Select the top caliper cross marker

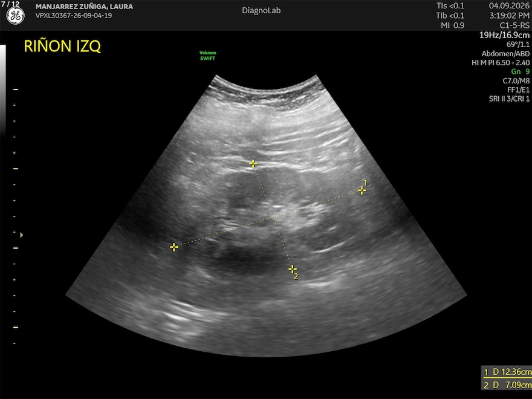(x=253, y=164)
